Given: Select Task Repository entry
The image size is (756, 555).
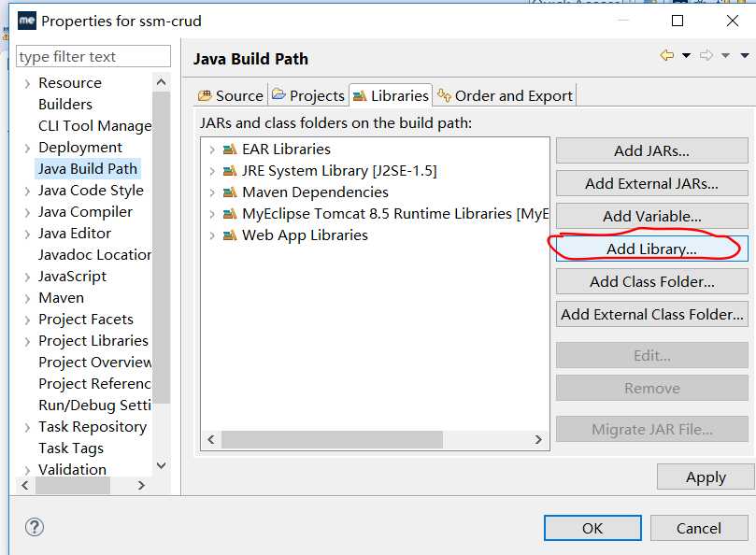Looking at the screenshot, I should point(93,427).
